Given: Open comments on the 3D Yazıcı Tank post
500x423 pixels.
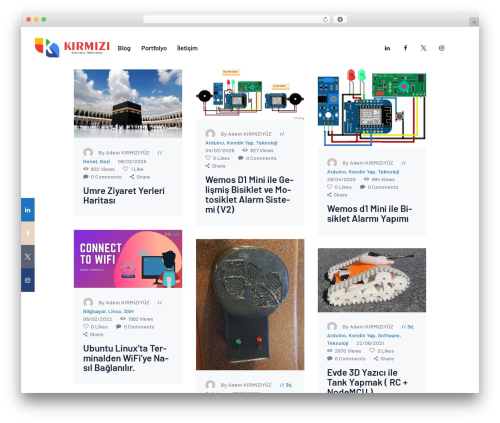Looking at the screenshot, I should click(x=346, y=359).
